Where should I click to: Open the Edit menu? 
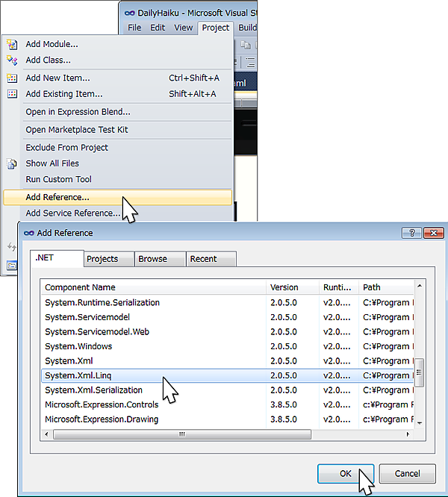(158, 28)
